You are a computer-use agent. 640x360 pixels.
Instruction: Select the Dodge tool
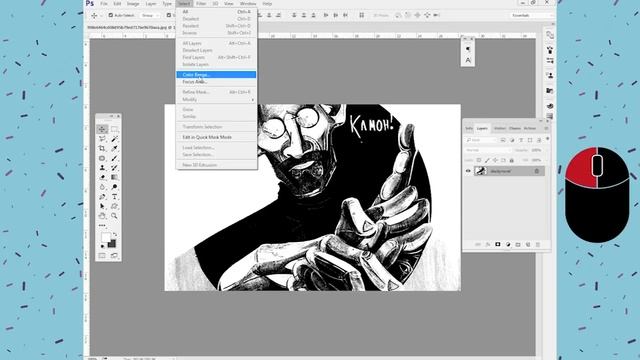(x=114, y=187)
